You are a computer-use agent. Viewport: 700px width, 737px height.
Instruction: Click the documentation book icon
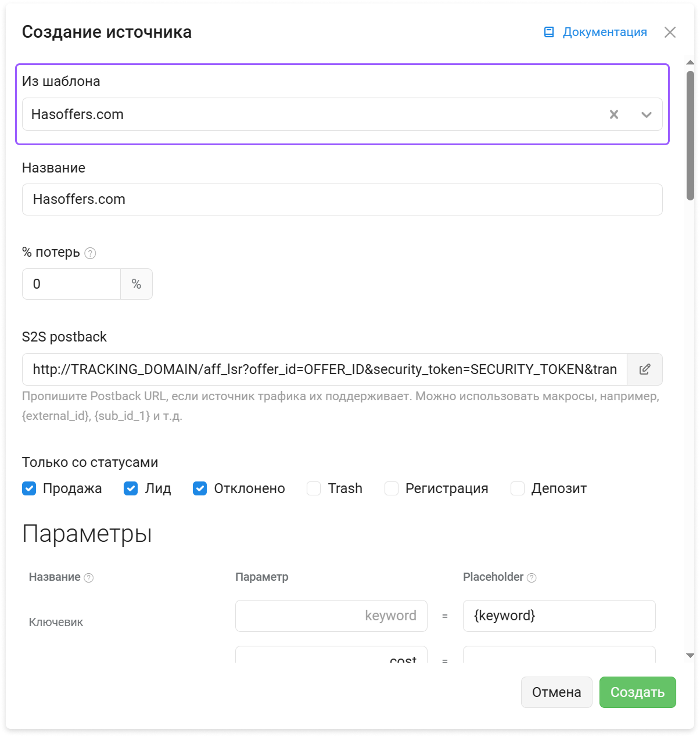(548, 32)
